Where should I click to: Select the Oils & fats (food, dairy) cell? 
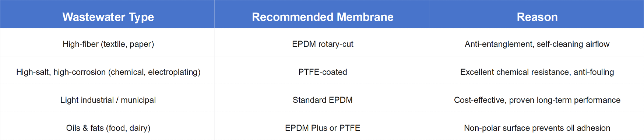(x=108, y=126)
